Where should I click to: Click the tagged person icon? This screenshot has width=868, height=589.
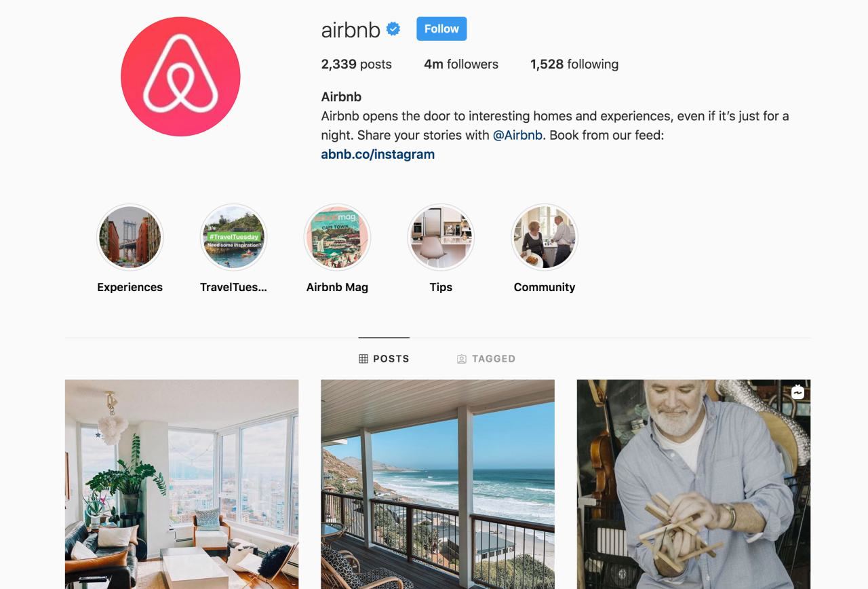click(462, 359)
